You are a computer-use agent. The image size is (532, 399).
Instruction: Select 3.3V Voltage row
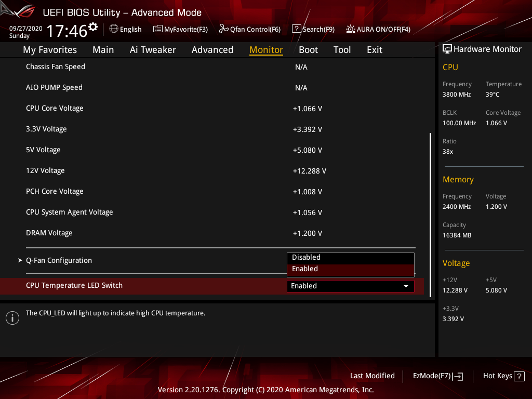click(x=212, y=129)
